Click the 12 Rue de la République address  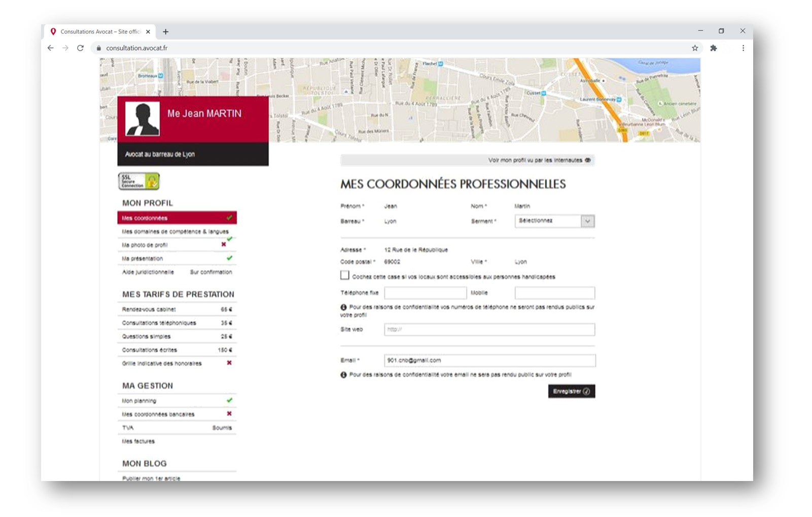(416, 250)
